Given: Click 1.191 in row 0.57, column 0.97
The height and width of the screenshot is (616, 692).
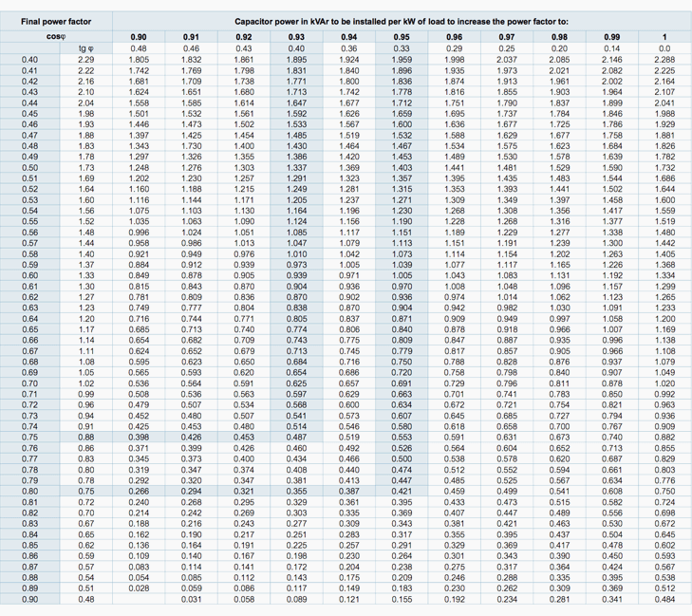Looking at the screenshot, I should pos(507,243).
